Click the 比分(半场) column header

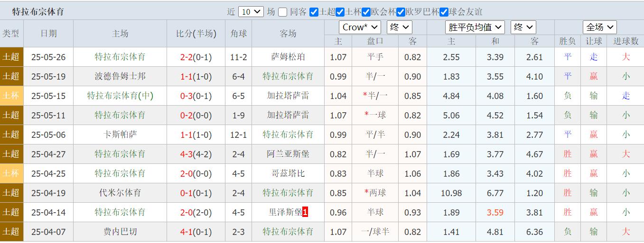(x=196, y=33)
